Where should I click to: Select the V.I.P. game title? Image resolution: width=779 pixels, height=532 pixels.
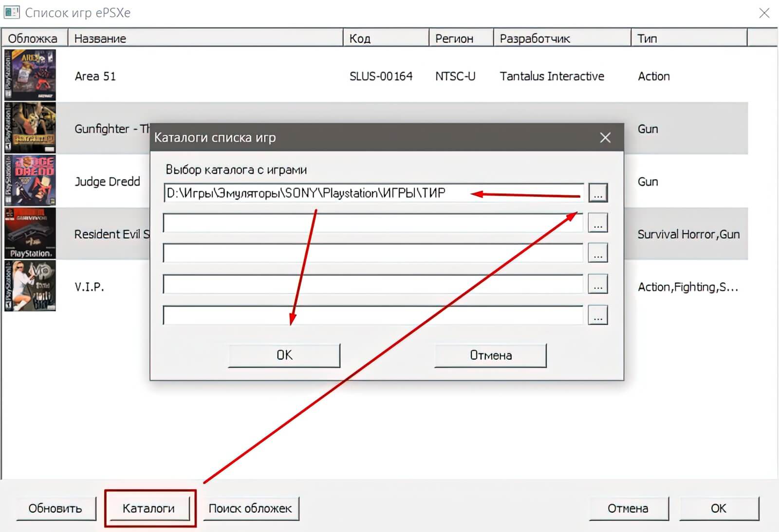[89, 287]
